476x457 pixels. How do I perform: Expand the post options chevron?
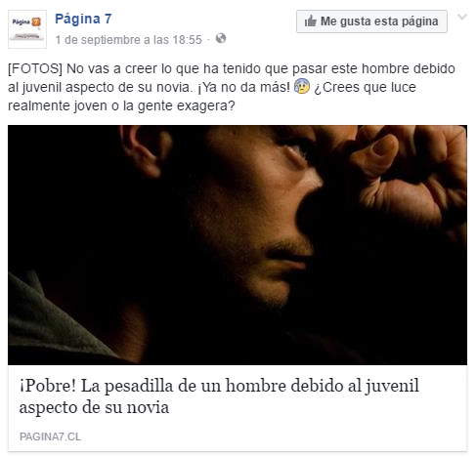coord(462,17)
